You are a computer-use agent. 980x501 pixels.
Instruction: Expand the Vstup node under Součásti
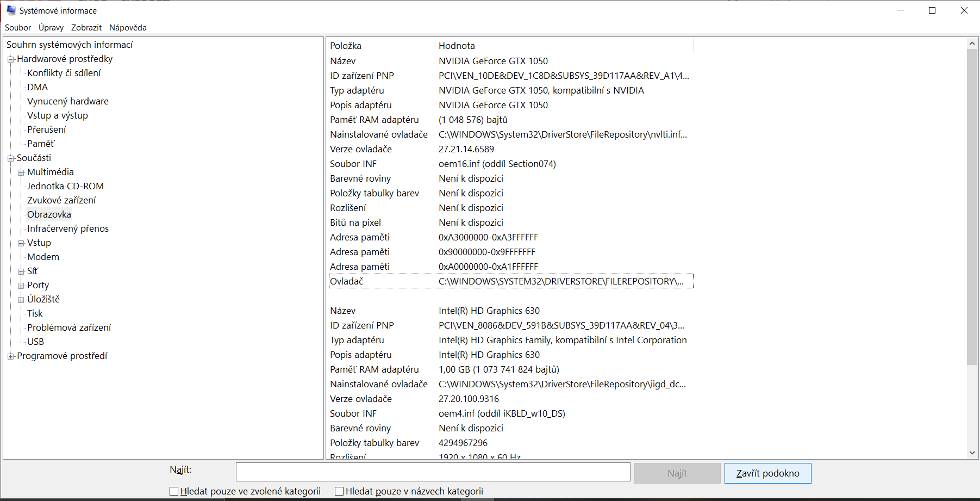coord(21,243)
